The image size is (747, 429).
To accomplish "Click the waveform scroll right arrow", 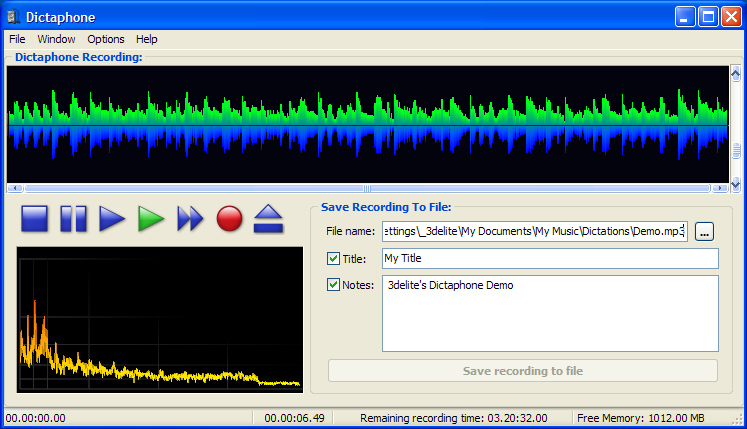I will coord(720,188).
